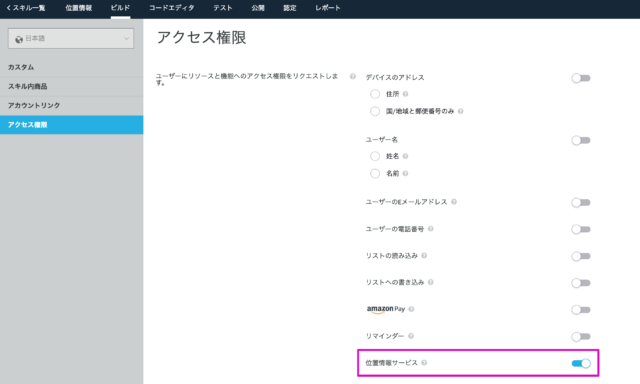
Task: Select the 住所 radio button
Action: 375,94
